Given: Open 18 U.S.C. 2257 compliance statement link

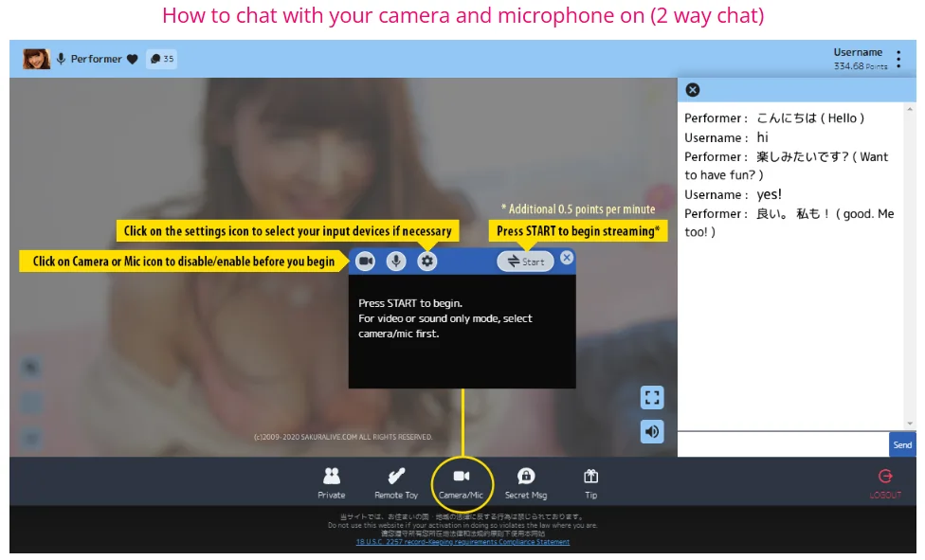Looking at the screenshot, I should click(462, 542).
